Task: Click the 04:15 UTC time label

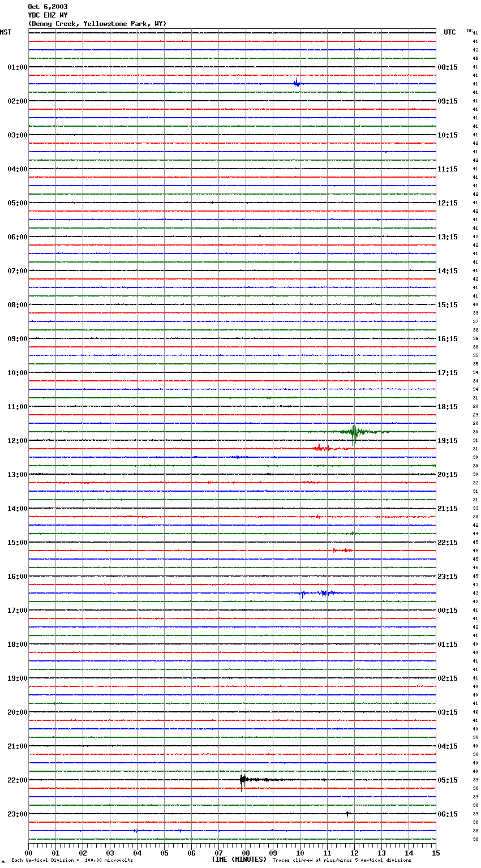Action: (448, 746)
